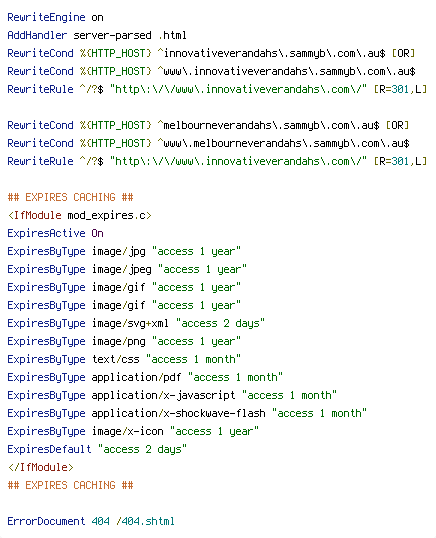Click ExpiresByType image/jpeg line

[127, 269]
